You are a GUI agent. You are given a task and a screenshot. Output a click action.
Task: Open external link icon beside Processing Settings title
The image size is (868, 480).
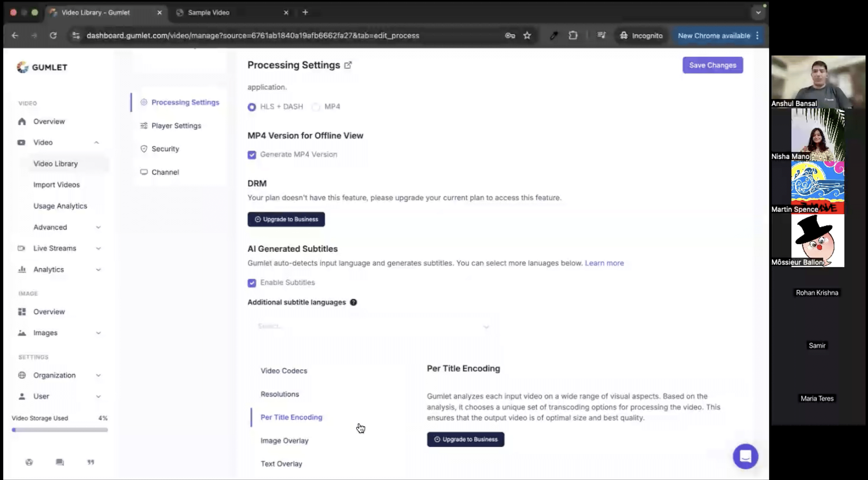click(x=348, y=65)
